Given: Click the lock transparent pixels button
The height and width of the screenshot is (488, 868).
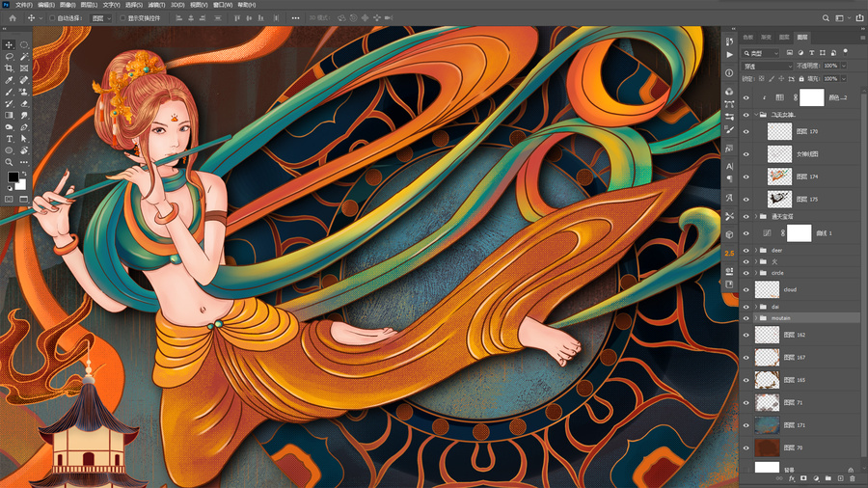Looking at the screenshot, I should 762,79.
